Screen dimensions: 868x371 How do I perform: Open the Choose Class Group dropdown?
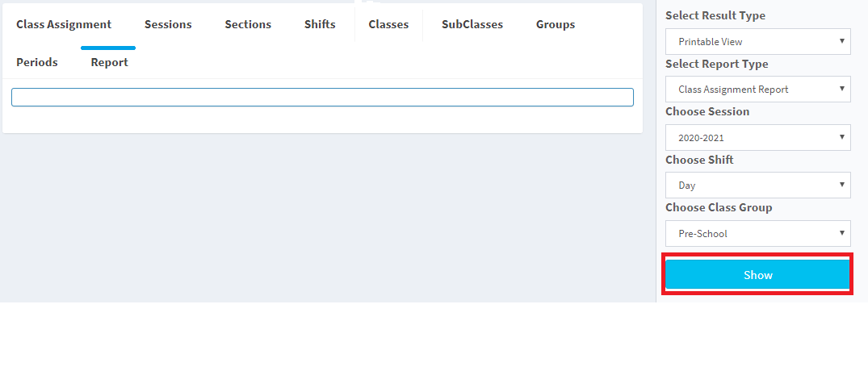[758, 233]
